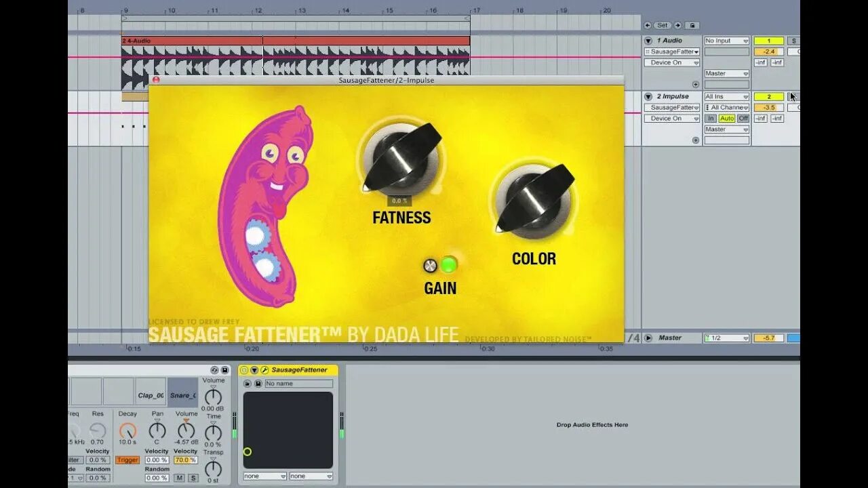
Task: Click the sausage character graphic
Action: [x=266, y=206]
